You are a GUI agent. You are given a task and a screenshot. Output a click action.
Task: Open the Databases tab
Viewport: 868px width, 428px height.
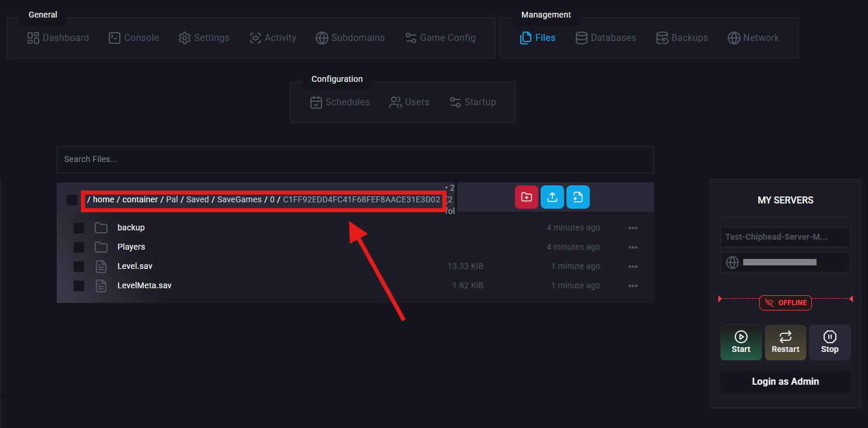click(606, 38)
